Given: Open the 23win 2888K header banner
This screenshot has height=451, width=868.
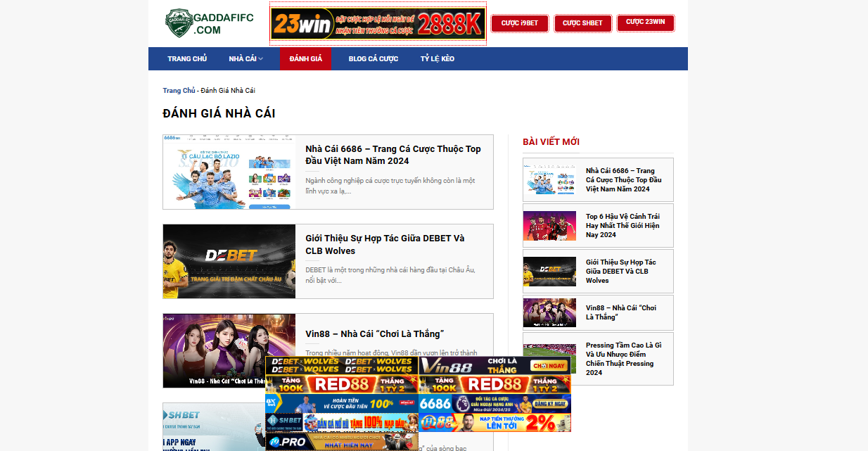Looking at the screenshot, I should pos(378,24).
